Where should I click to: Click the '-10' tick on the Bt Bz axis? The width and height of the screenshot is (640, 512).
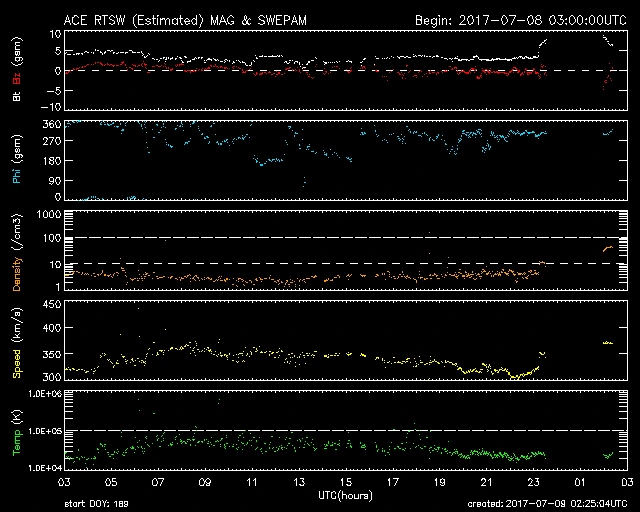(51, 107)
